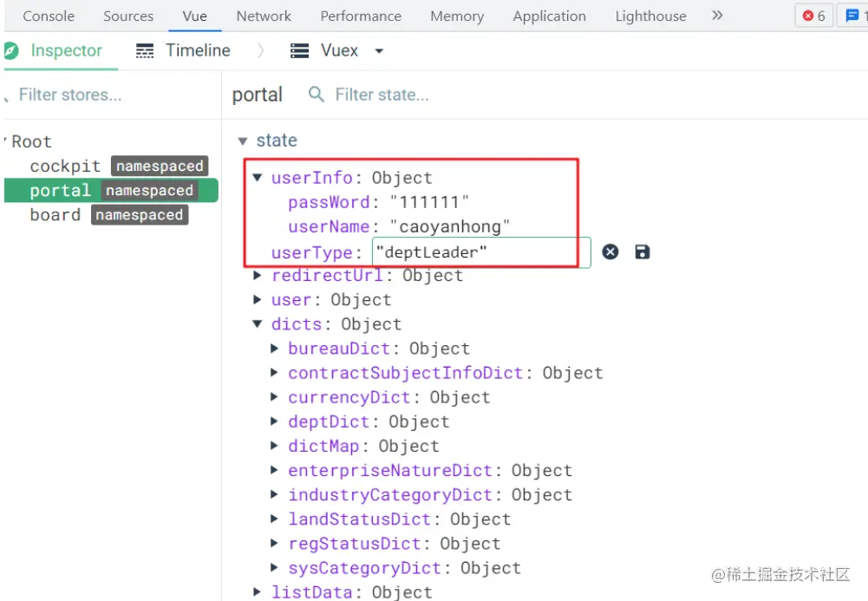The height and width of the screenshot is (601, 868).
Task: Open the Performance tab
Action: click(361, 16)
